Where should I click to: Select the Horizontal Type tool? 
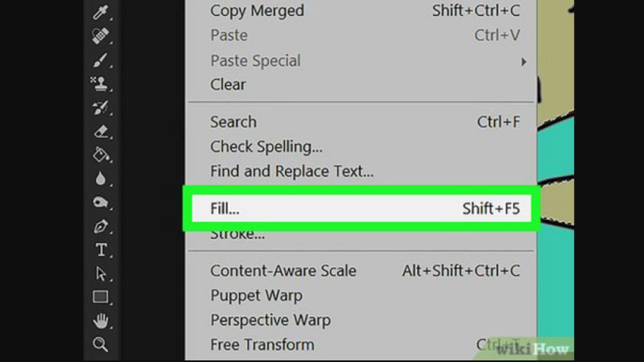coord(101,250)
